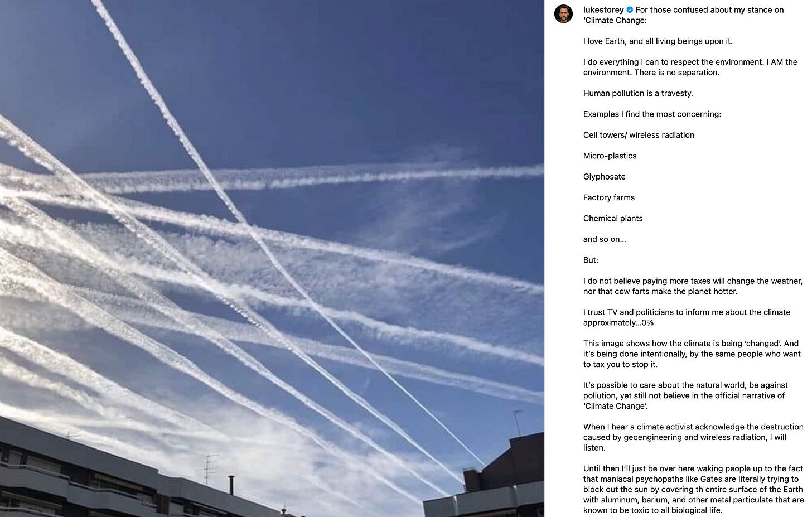The width and height of the screenshot is (812, 517).
Task: Open the lukestorey username link
Action: pyautogui.click(x=603, y=10)
